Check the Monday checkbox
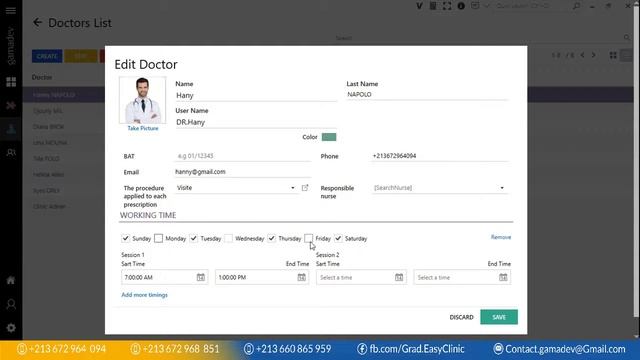The width and height of the screenshot is (640, 360). click(x=158, y=238)
